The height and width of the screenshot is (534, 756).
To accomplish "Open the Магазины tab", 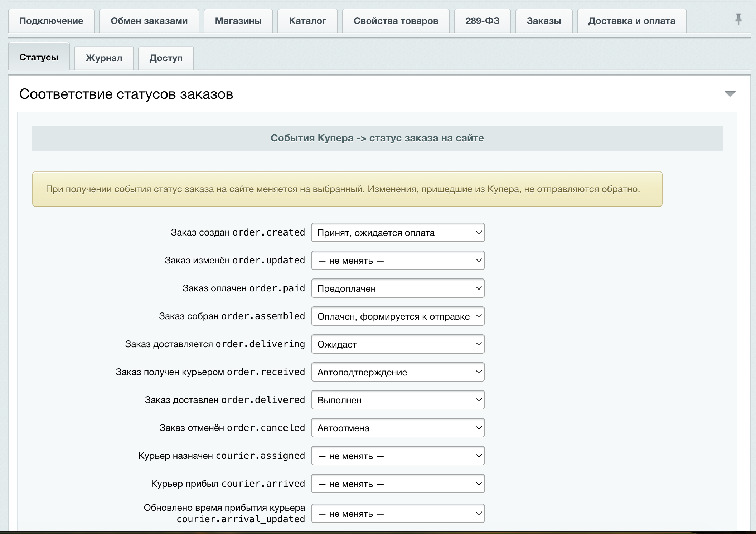I will tap(238, 21).
